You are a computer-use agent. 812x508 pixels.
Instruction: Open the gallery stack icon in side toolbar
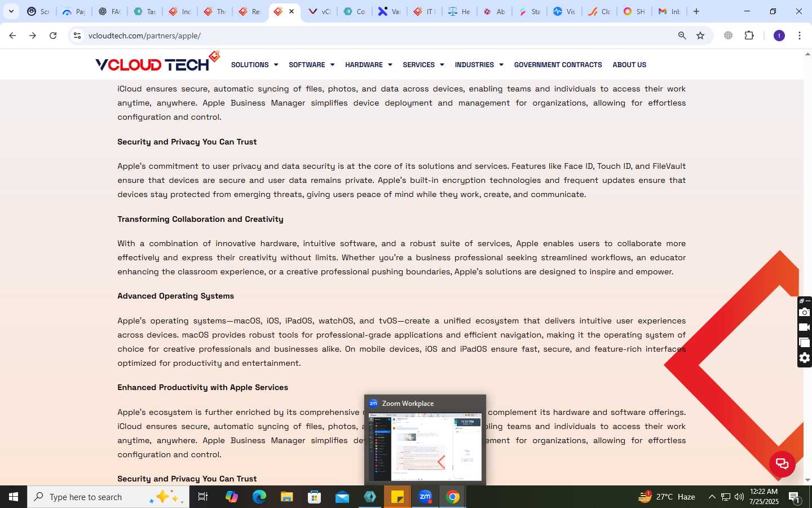pos(805,342)
